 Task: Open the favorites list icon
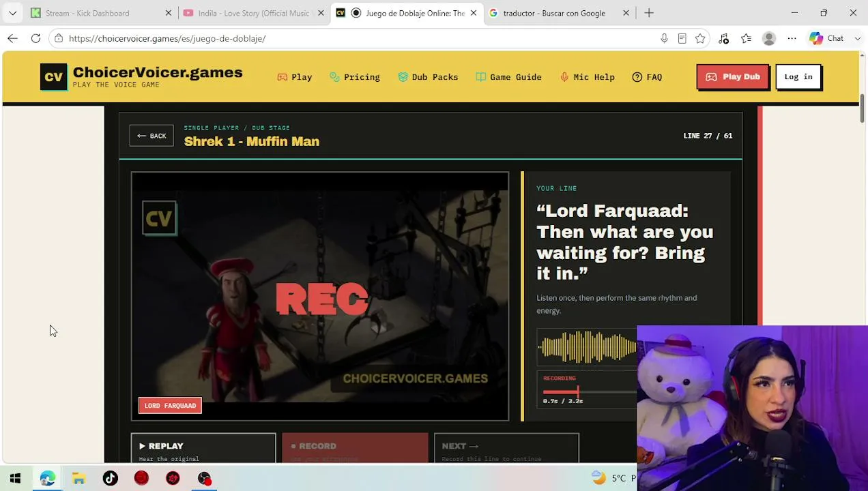point(746,38)
